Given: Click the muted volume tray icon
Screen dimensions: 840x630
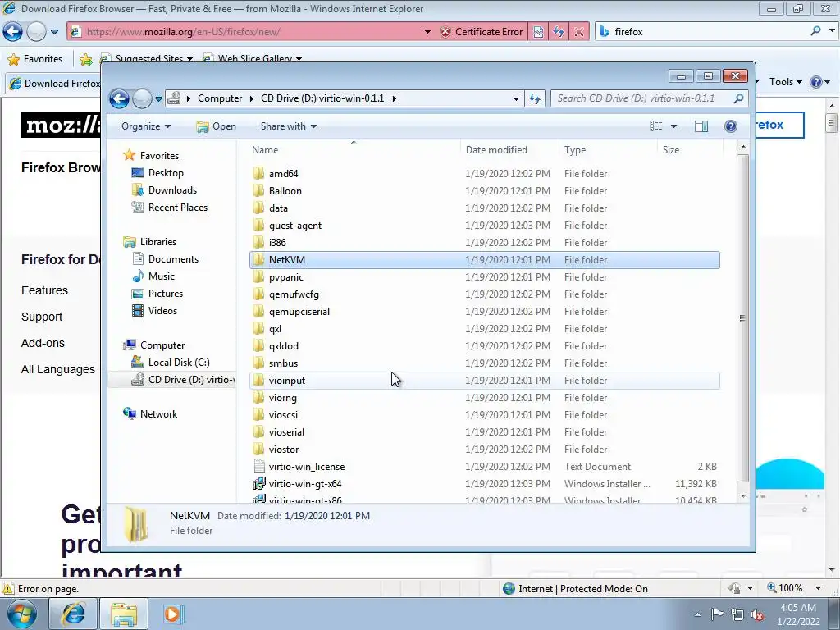Looking at the screenshot, I should click(x=757, y=614).
